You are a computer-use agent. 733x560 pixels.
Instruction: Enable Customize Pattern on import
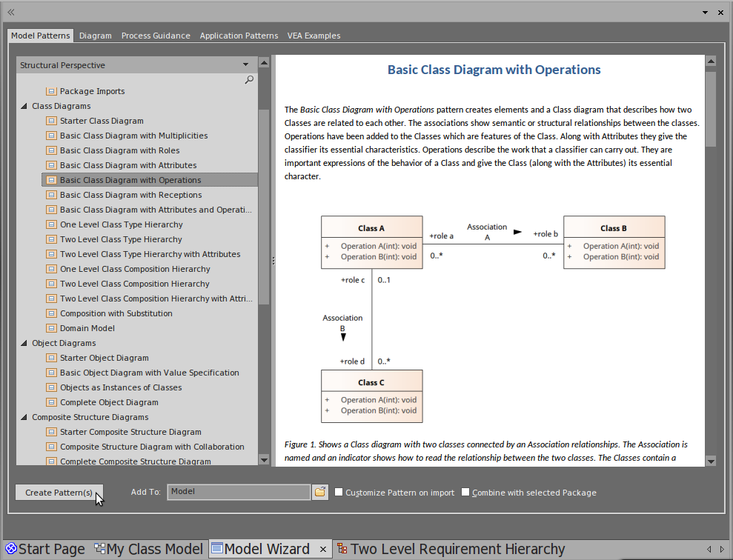coord(339,493)
